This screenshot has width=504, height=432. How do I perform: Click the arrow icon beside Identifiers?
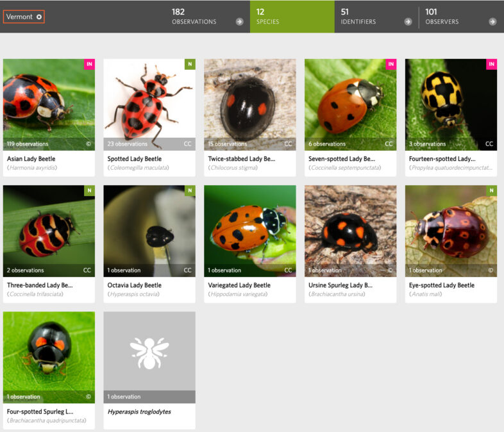coord(408,22)
